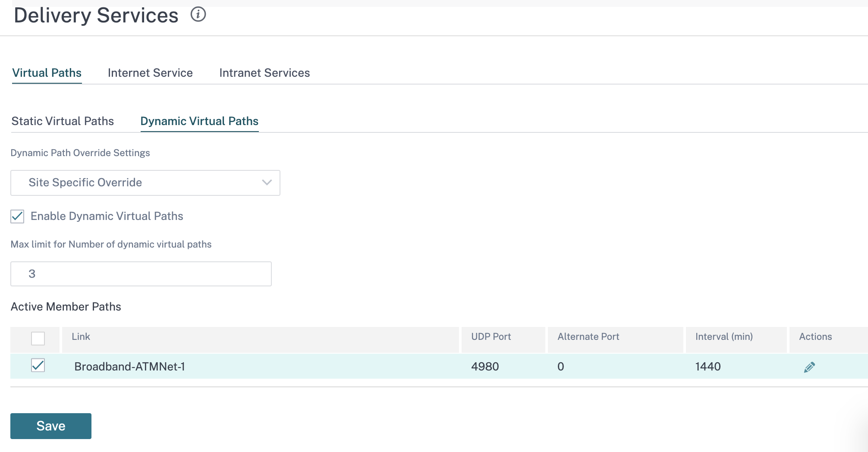Click the Delivery Services page title
Image resolution: width=868 pixels, height=452 pixels.
96,16
